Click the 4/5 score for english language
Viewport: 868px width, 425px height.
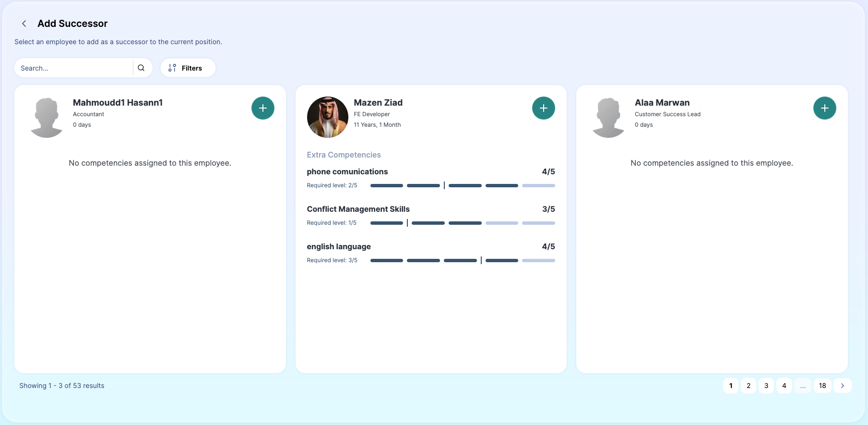(548, 246)
